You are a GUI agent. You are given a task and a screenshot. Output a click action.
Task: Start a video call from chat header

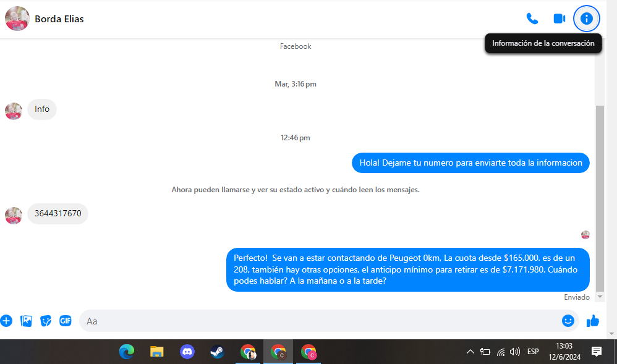point(559,19)
